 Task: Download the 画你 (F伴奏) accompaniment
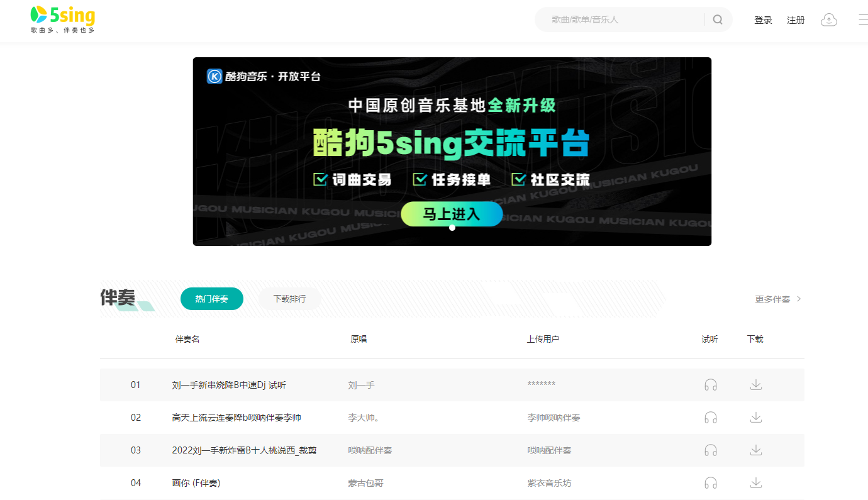point(755,482)
